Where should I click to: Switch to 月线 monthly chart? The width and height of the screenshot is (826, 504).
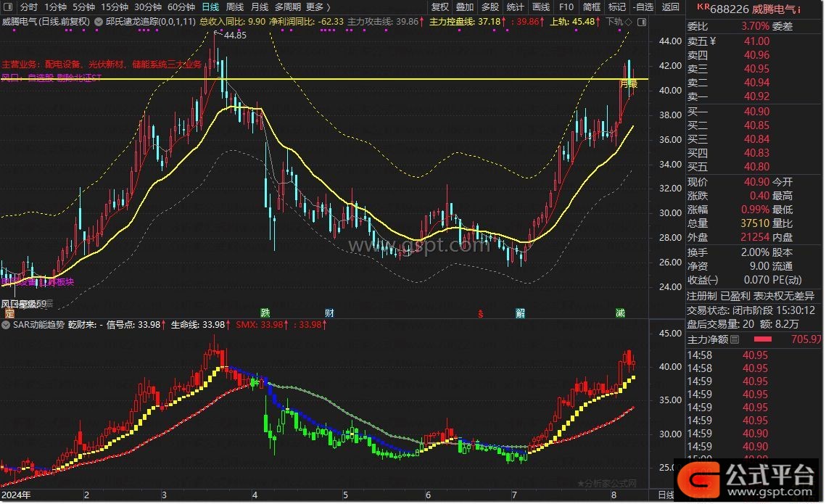pyautogui.click(x=260, y=7)
